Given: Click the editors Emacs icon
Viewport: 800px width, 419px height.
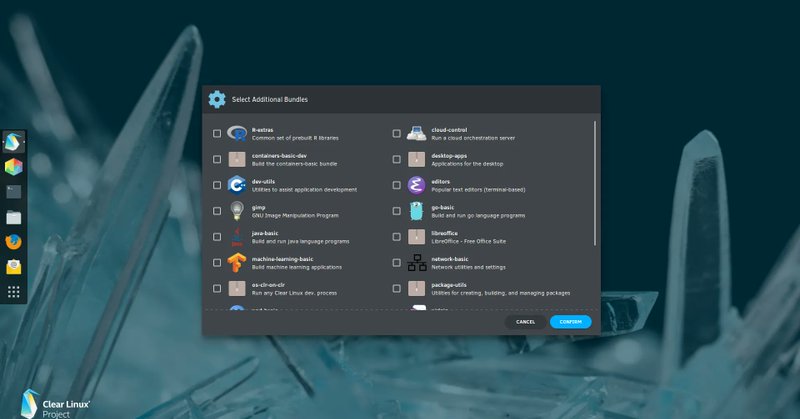Looking at the screenshot, I should [416, 185].
